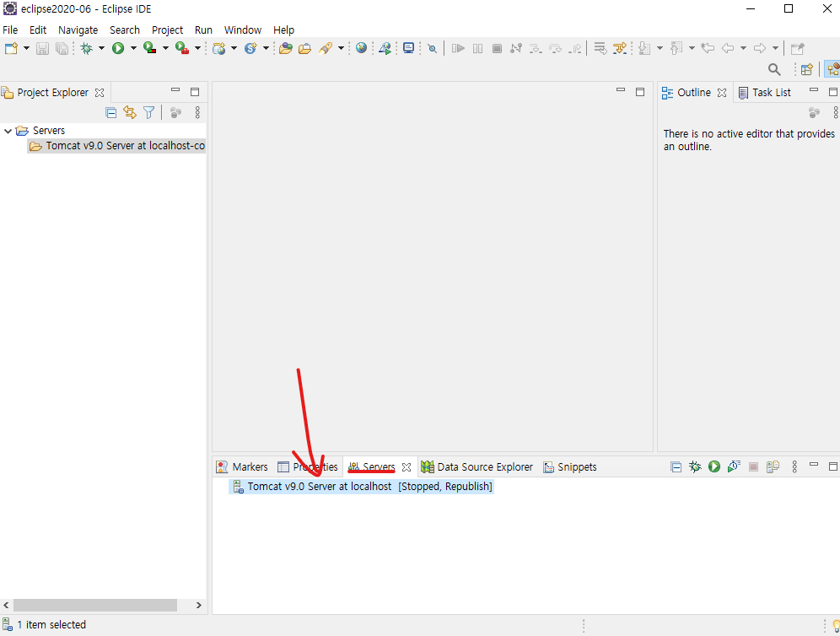Click the Debug bug icon in main toolbar
The width and height of the screenshot is (840, 636).
coord(86,48)
